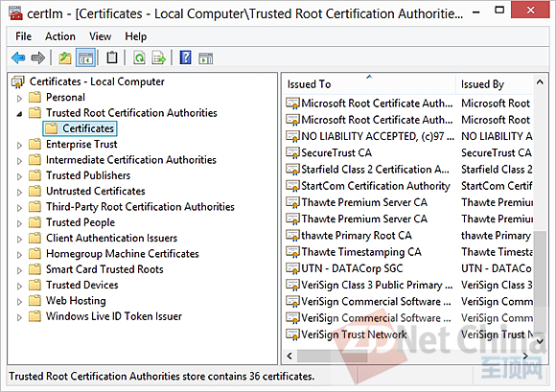The width and height of the screenshot is (556, 392).
Task: Expand the Third-Party Root Certification Authorities node
Action: pyautogui.click(x=19, y=208)
